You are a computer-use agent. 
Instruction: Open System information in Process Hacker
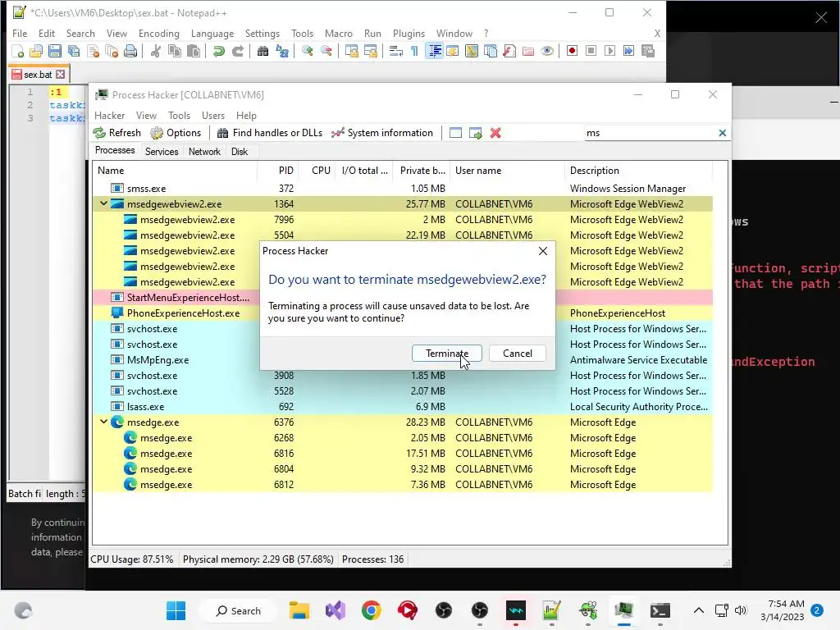pyautogui.click(x=382, y=133)
